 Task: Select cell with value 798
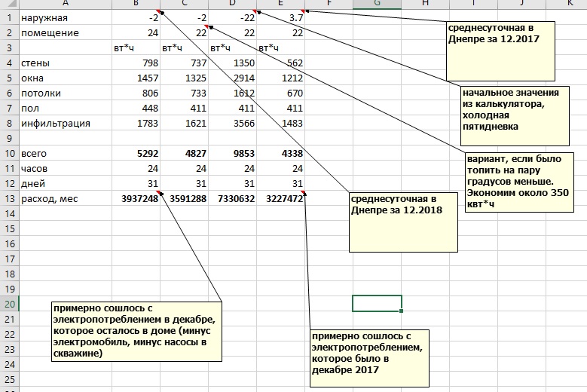click(x=136, y=63)
